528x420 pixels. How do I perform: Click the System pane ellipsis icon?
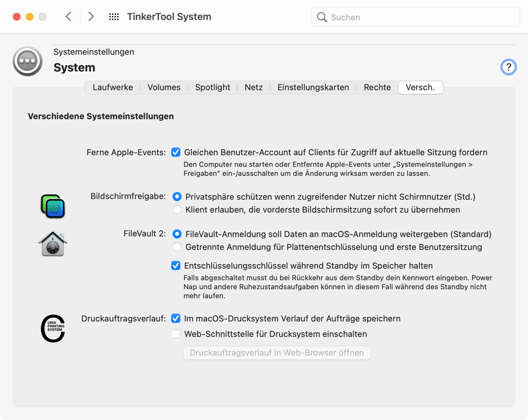[28, 61]
